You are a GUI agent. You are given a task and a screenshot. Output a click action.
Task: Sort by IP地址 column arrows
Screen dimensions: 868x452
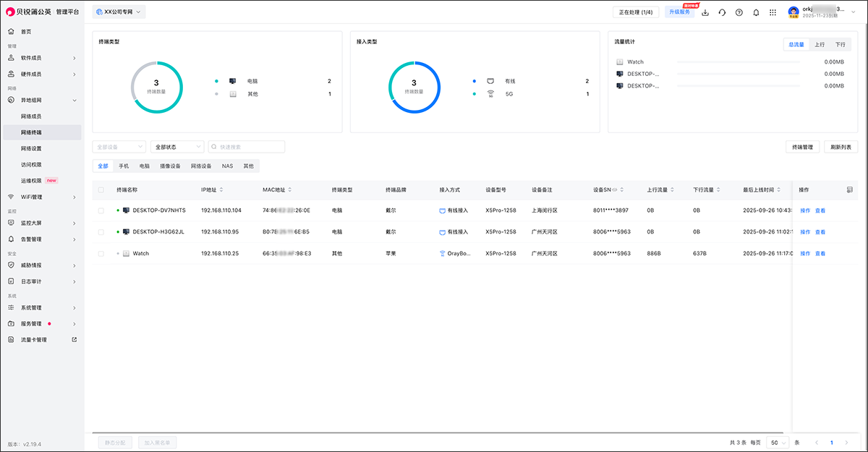pos(221,190)
